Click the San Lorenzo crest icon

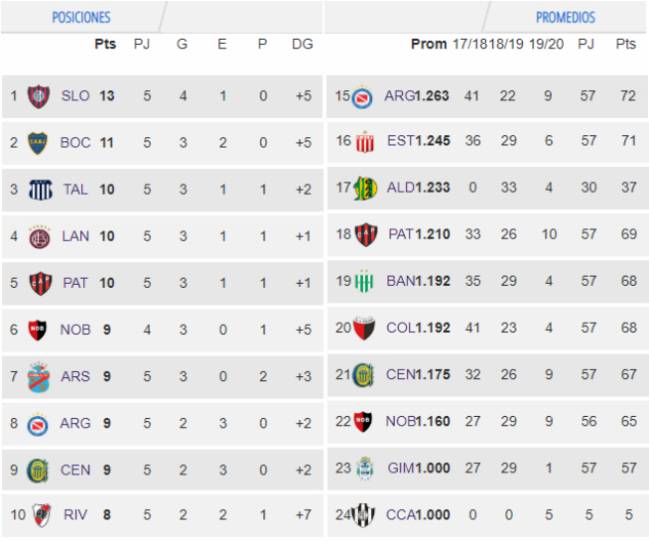[x=38, y=96]
